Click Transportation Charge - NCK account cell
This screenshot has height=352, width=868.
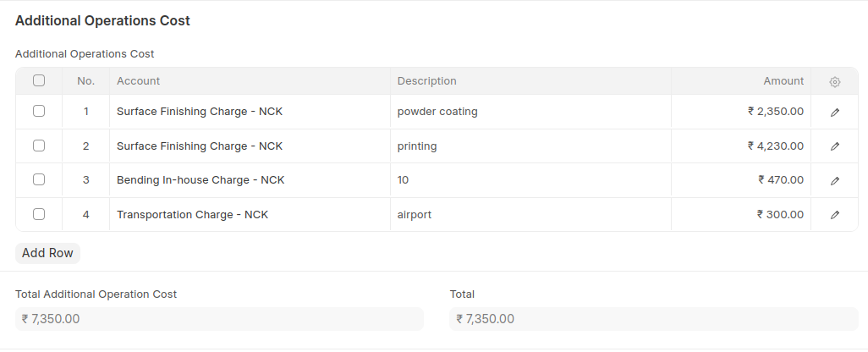[250, 215]
